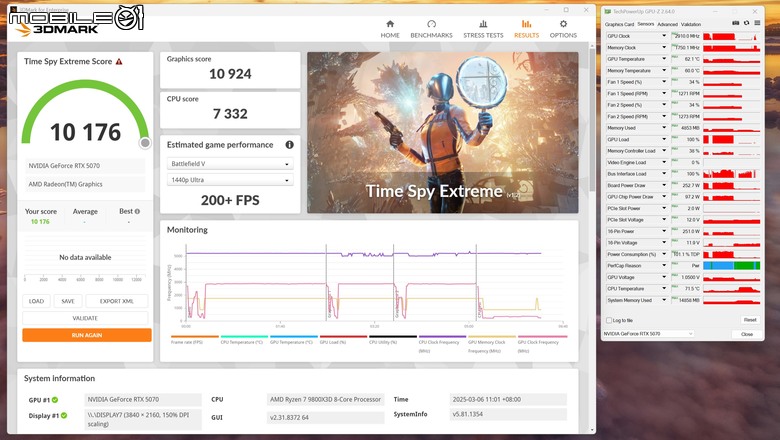Expand the GPU Clock sensor dropdown in GPU-Z
780x440 pixels.
pos(664,36)
